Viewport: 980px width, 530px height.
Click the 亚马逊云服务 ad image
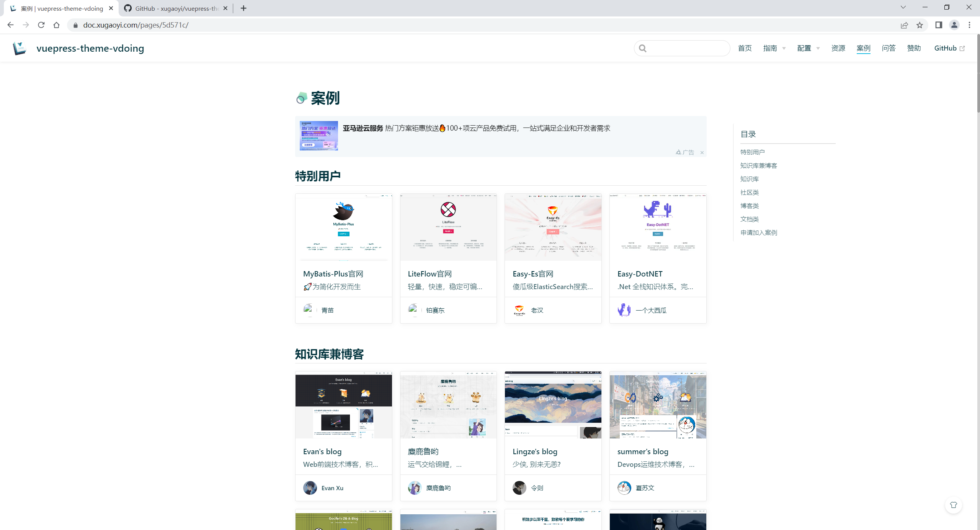tap(318, 136)
